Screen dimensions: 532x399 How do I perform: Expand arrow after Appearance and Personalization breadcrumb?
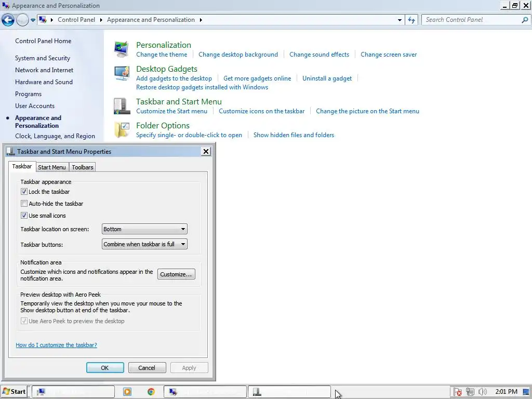tap(201, 20)
